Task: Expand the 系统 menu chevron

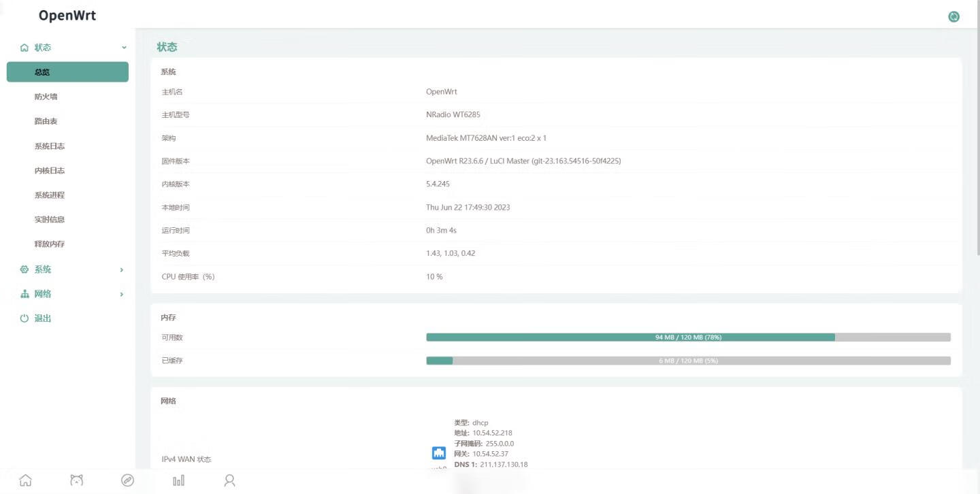Action: coord(122,269)
